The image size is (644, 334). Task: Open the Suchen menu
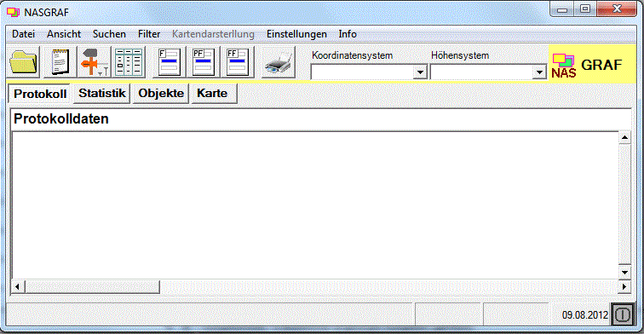coord(109,34)
